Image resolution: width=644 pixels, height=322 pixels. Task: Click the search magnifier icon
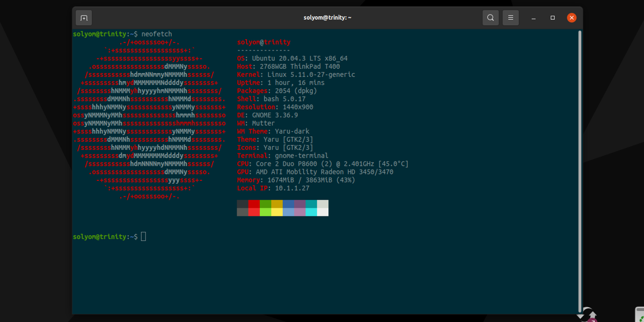490,18
